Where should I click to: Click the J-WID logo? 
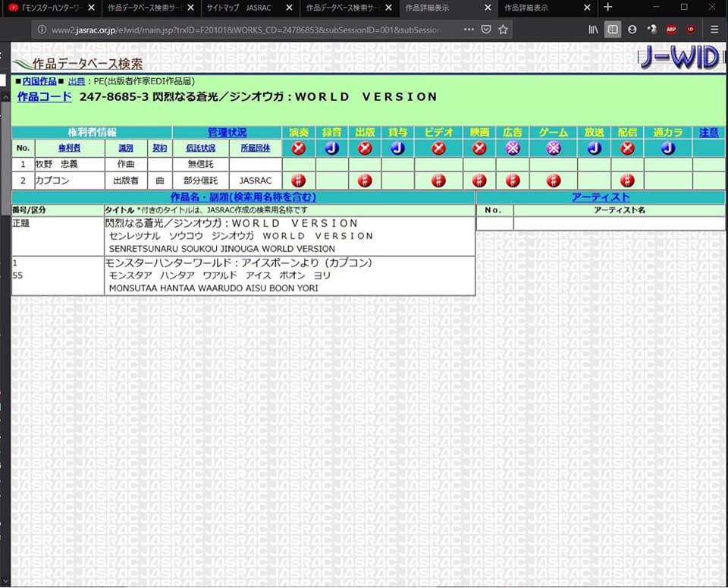point(681,58)
